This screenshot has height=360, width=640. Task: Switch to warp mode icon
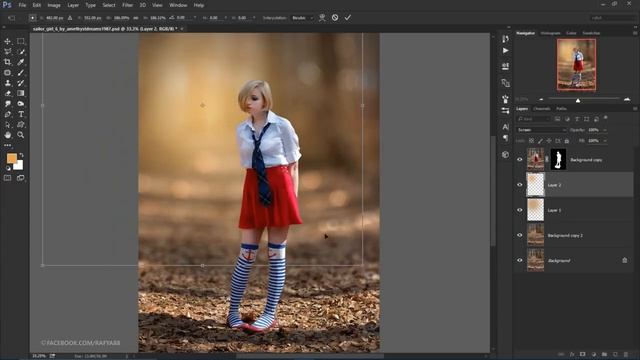coord(322,18)
